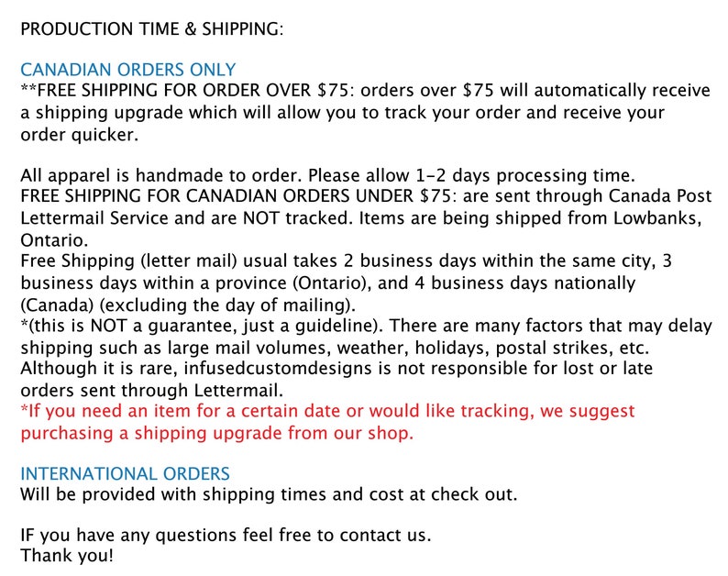Click the PRODUCTION TIME & SHIPPING heading
Screen dimensions: 728x576
[152, 28]
